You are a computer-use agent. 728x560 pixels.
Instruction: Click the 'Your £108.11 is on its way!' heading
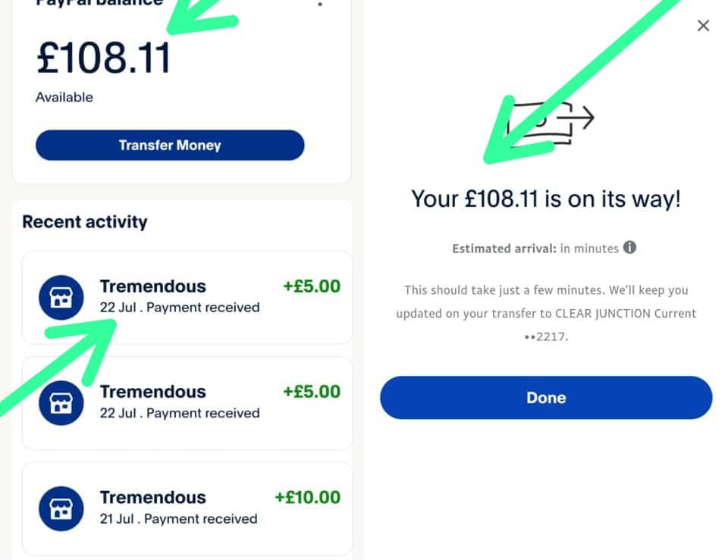(x=546, y=199)
